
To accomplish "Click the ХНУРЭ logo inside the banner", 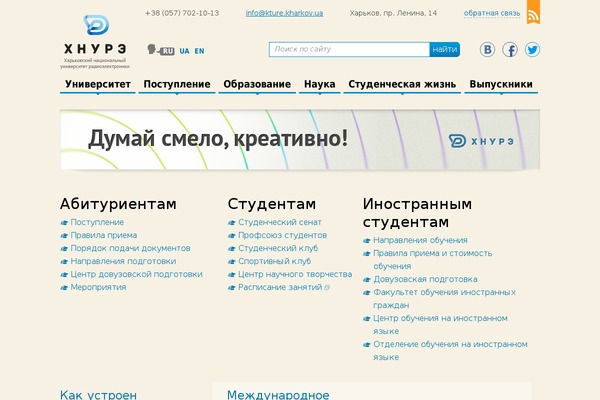I will coord(481,141).
